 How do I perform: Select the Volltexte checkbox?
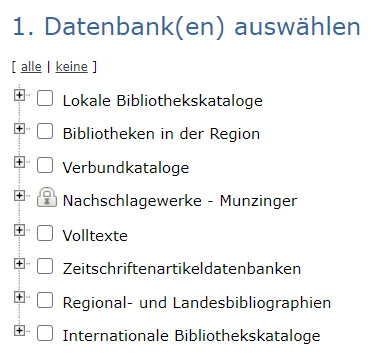pos(45,233)
